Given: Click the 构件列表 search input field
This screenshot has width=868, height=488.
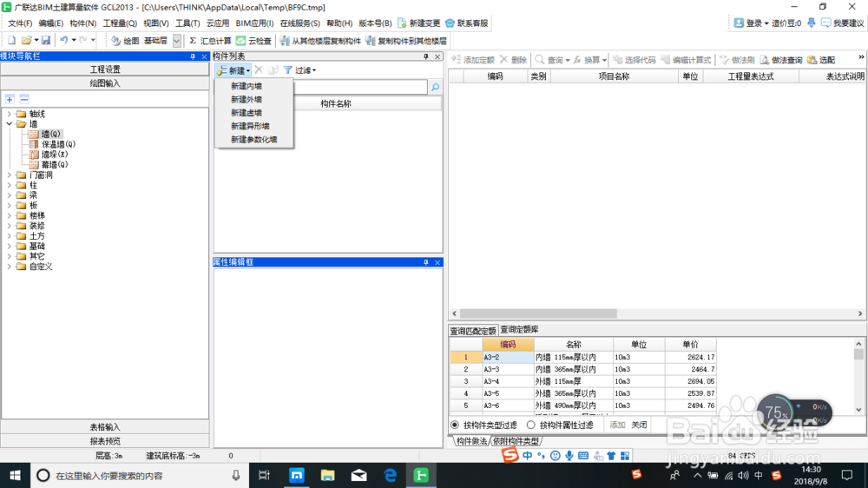Looking at the screenshot, I should pos(360,87).
